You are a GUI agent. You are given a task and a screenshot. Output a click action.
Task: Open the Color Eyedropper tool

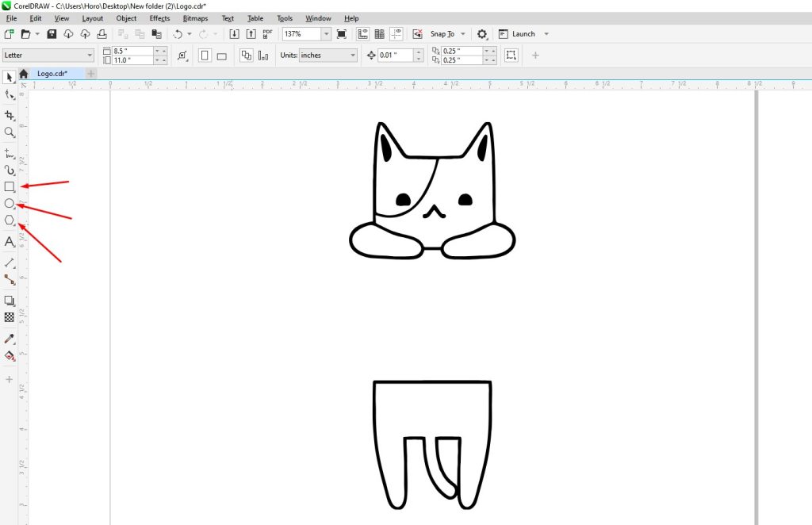[10, 337]
